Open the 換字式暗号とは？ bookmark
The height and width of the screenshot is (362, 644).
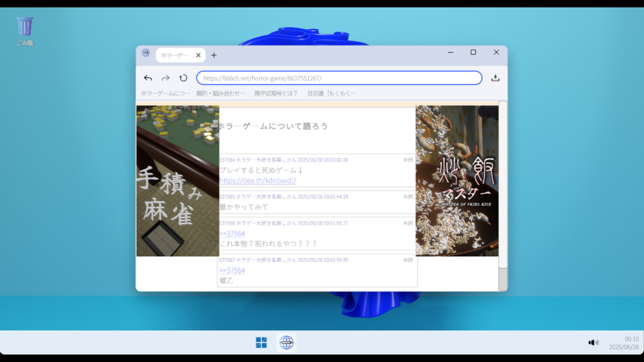click(276, 94)
